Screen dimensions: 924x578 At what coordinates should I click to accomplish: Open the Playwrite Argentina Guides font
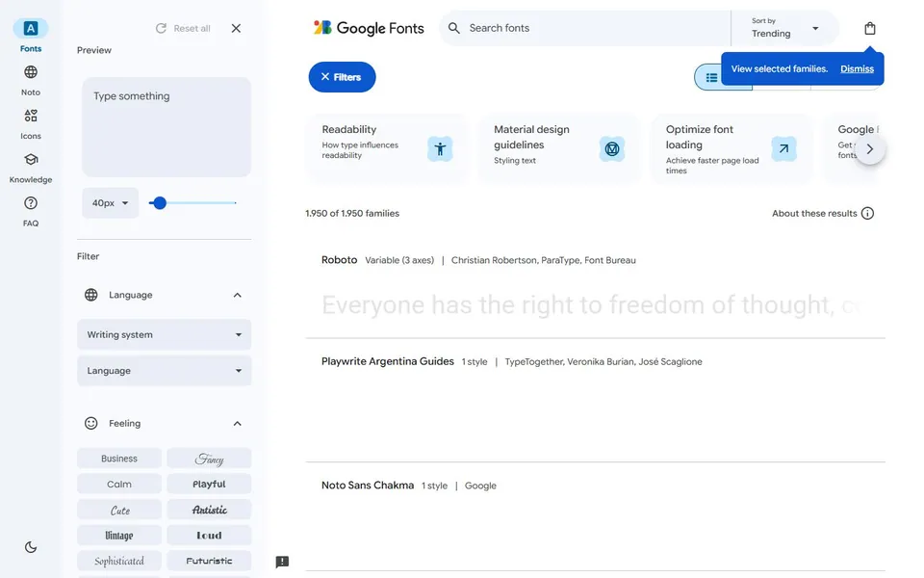pyautogui.click(x=388, y=361)
